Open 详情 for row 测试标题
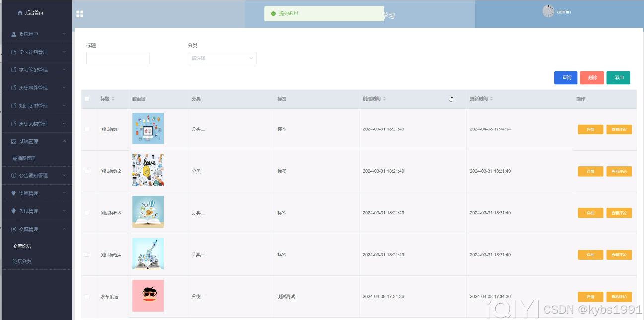 pos(590,129)
